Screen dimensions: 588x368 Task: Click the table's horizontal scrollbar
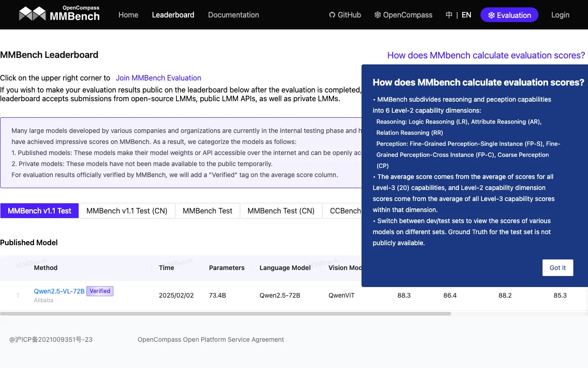tap(225, 314)
